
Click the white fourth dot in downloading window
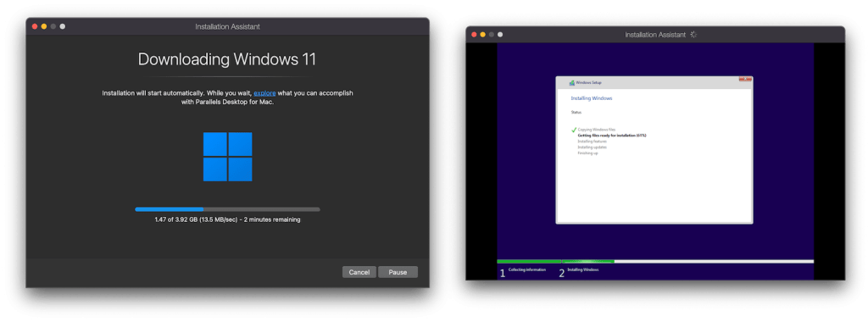tap(63, 26)
